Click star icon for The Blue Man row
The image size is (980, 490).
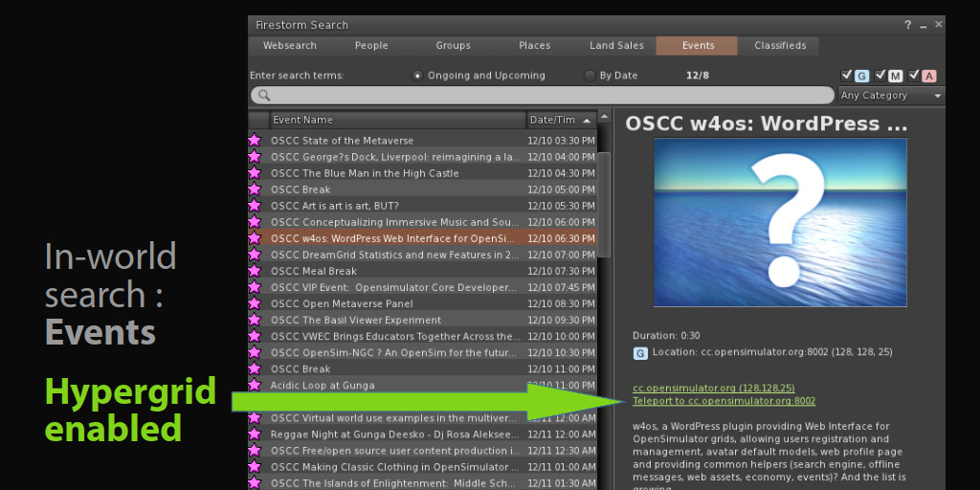[x=255, y=172]
